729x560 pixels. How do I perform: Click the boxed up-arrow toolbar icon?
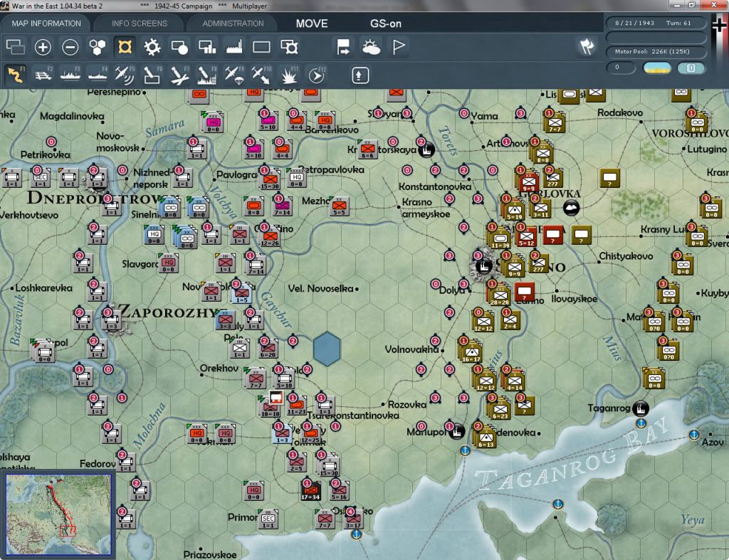360,75
